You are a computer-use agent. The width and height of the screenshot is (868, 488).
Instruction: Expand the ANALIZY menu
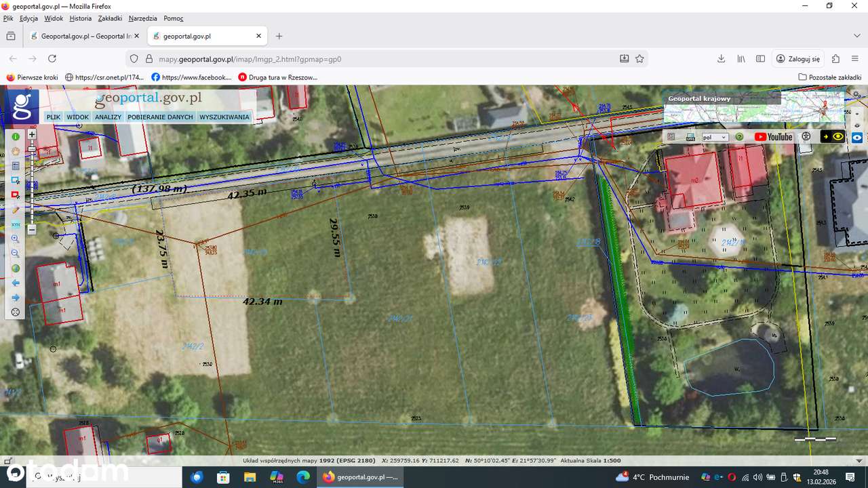(108, 117)
